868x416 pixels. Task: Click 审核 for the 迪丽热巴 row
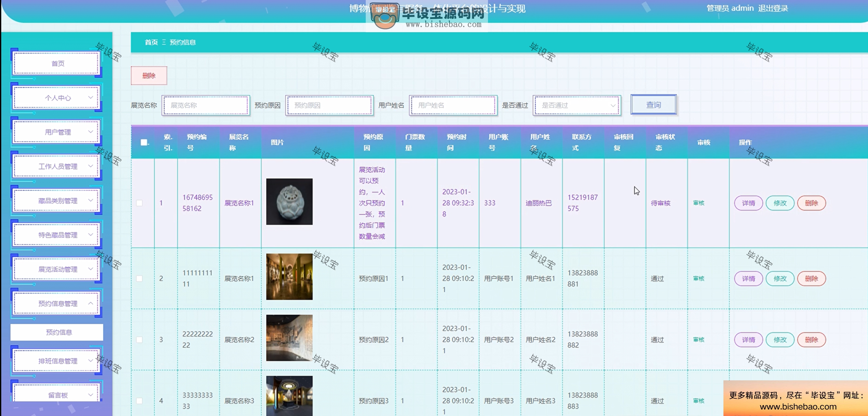(x=699, y=203)
